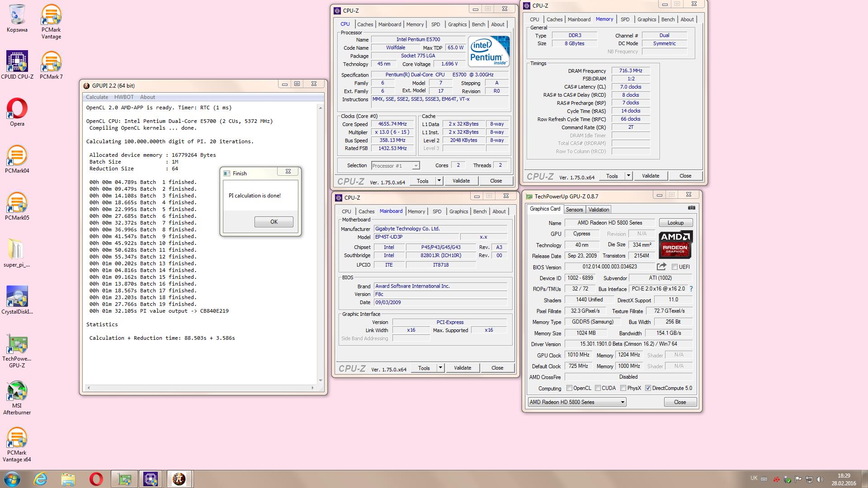Click the BIOS export share icon in GPU-Z
This screenshot has width=868, height=488.
click(x=661, y=267)
